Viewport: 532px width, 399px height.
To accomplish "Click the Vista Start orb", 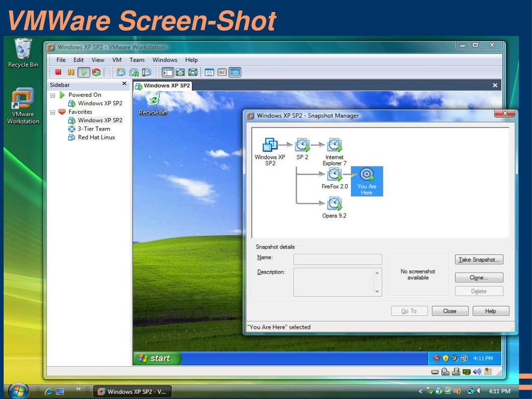I will 18,391.
